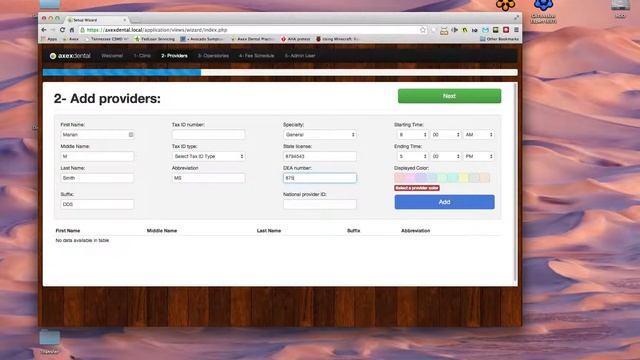Bookmark this page with the star icon
640x360 pixels.
(423, 30)
